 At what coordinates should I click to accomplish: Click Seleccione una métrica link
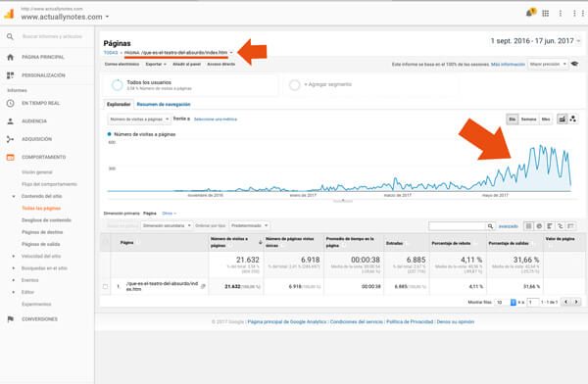(x=216, y=120)
